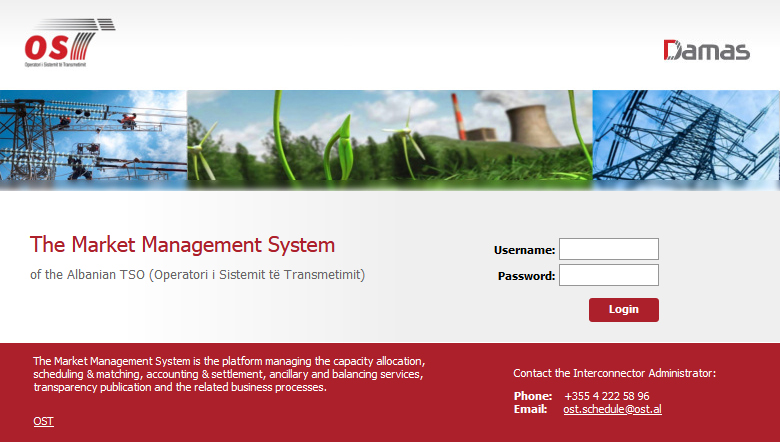This screenshot has width=780, height=442.
Task: Click the phone number +355 4 222 58 96
Action: pyautogui.click(x=606, y=396)
